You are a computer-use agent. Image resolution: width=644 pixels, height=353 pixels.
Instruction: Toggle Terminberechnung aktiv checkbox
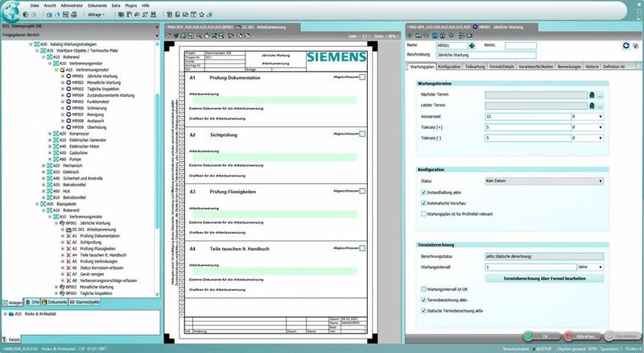(423, 300)
